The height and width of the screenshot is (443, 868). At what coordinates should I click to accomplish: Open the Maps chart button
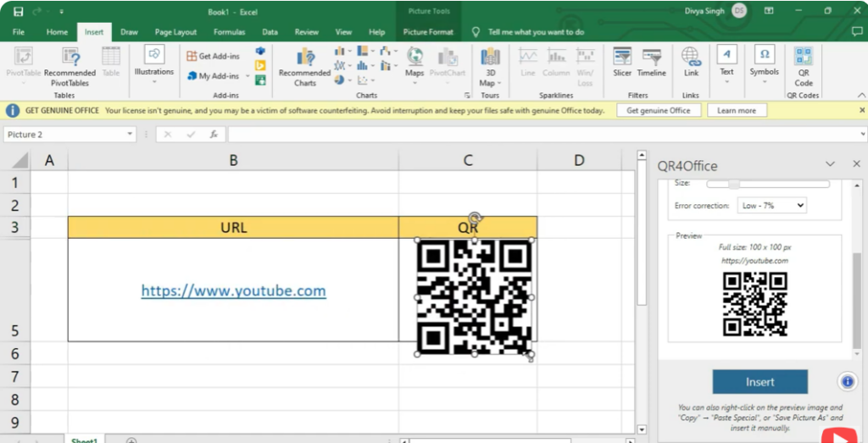click(x=415, y=66)
